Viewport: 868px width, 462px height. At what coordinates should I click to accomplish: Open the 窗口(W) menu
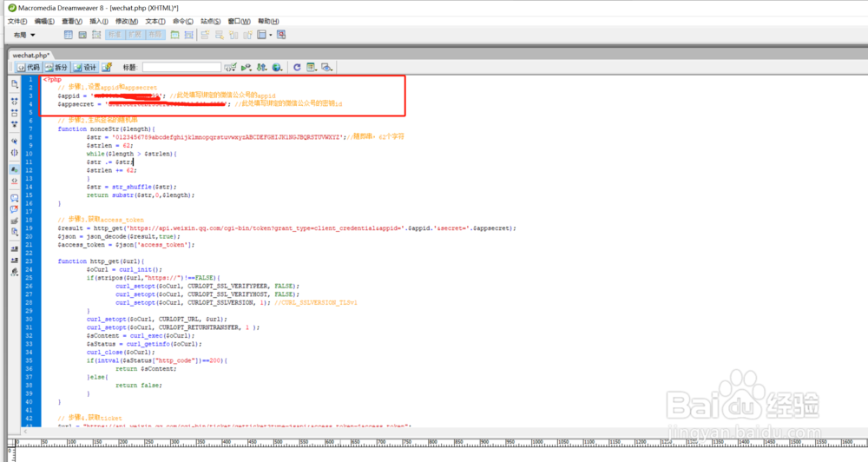pos(240,21)
